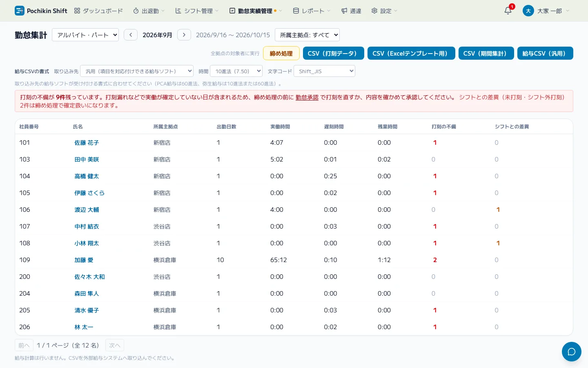The height and width of the screenshot is (368, 588).
Task: Open employee 高橋 健太
Action: click(87, 176)
